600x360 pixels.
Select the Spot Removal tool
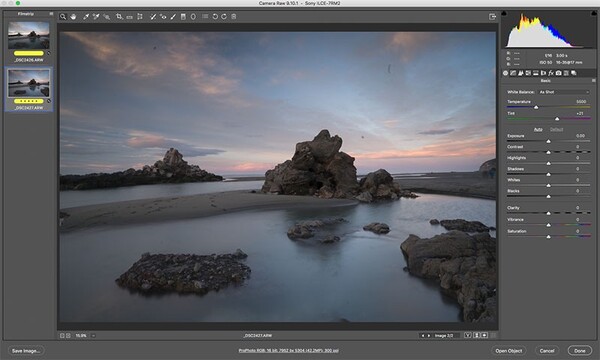coord(153,17)
